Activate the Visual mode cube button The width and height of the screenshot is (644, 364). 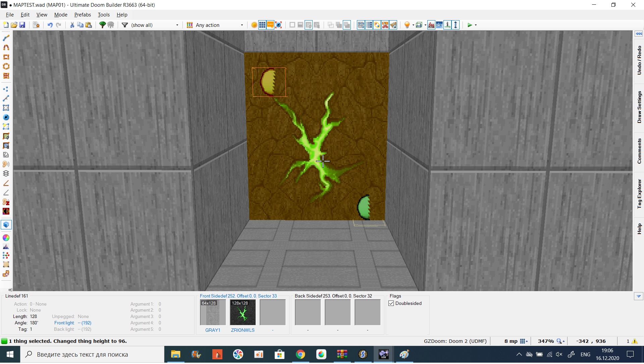pyautogui.click(x=6, y=225)
